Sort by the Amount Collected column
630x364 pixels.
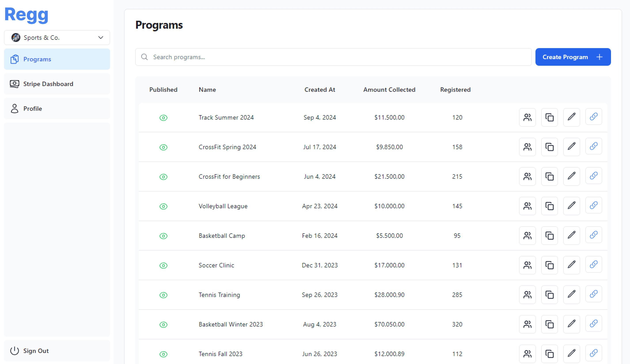coord(389,90)
